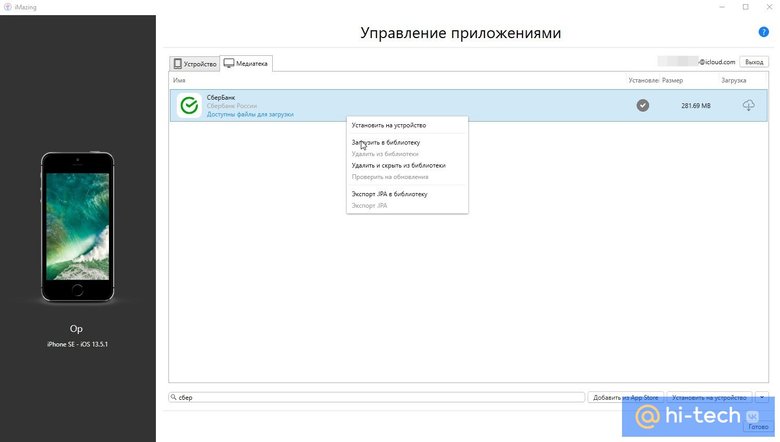The image size is (780, 442).
Task: Sort by the Загрузка column header
Action: pyautogui.click(x=733, y=80)
